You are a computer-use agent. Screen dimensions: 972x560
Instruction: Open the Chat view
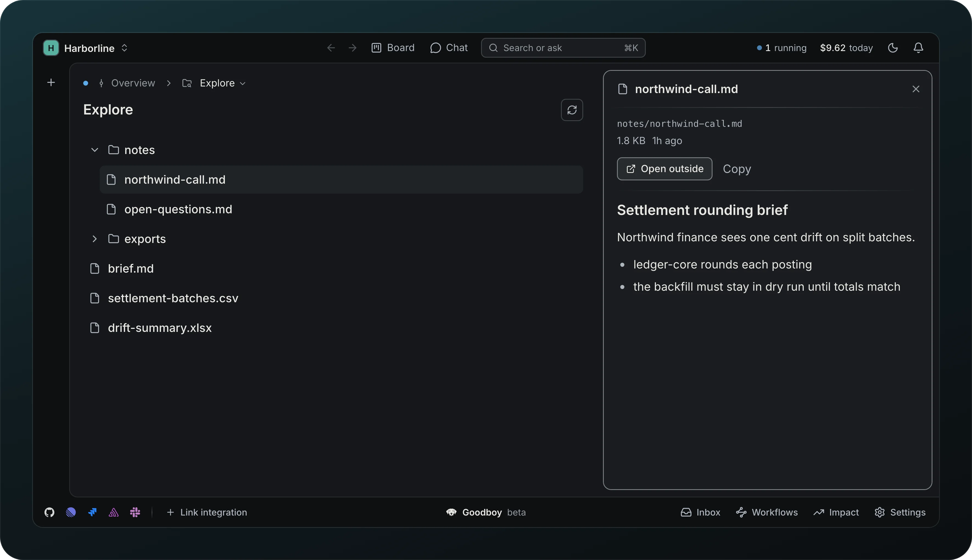[449, 48]
